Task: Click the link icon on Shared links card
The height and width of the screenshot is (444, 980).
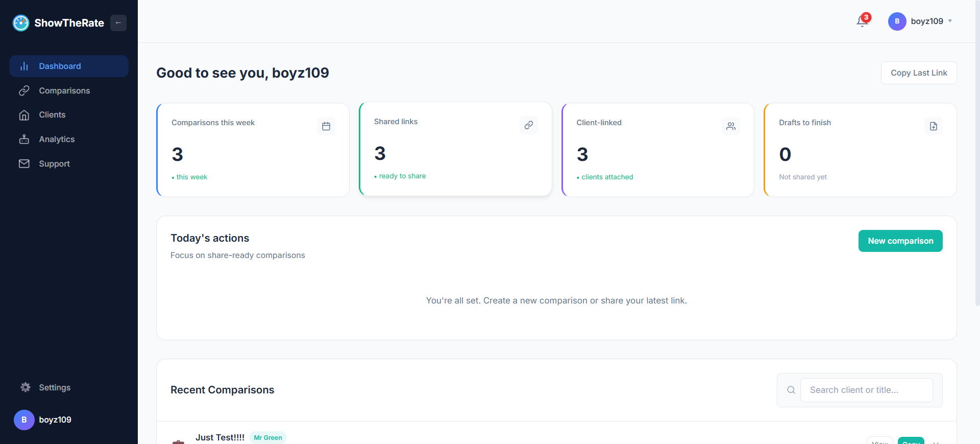Action: click(529, 125)
